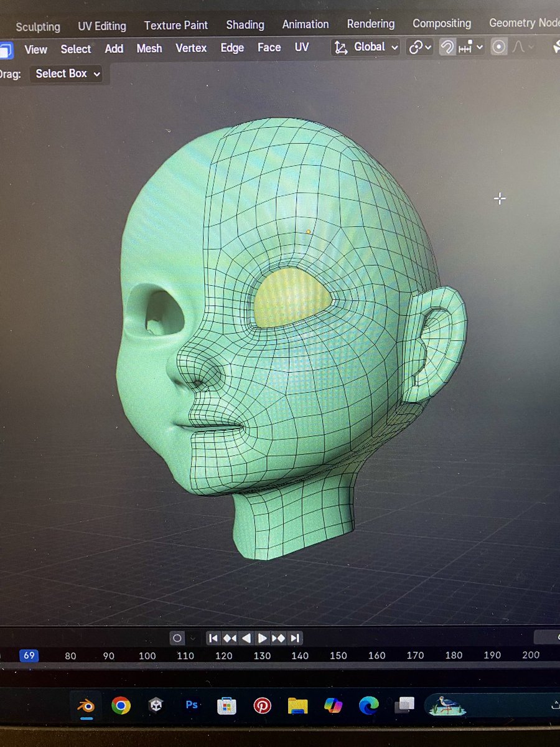The height and width of the screenshot is (747, 560).
Task: Open the Shading workspace tab
Action: [245, 25]
